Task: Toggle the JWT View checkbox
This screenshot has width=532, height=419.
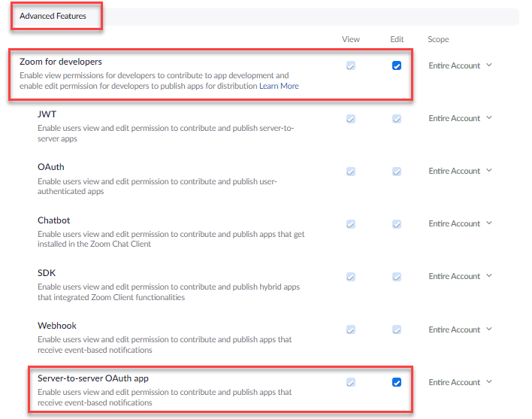Action: (351, 119)
